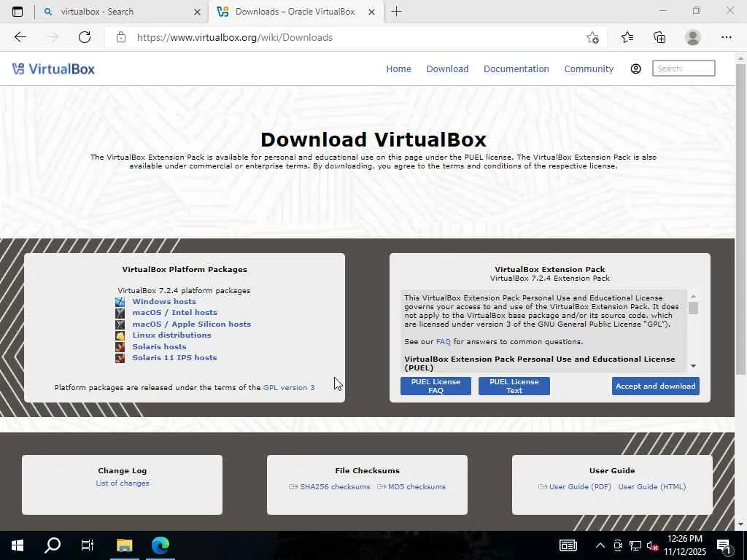Viewport: 747px width, 560px height.
Task: Open the Settings and more ellipsis menu
Action: click(726, 37)
